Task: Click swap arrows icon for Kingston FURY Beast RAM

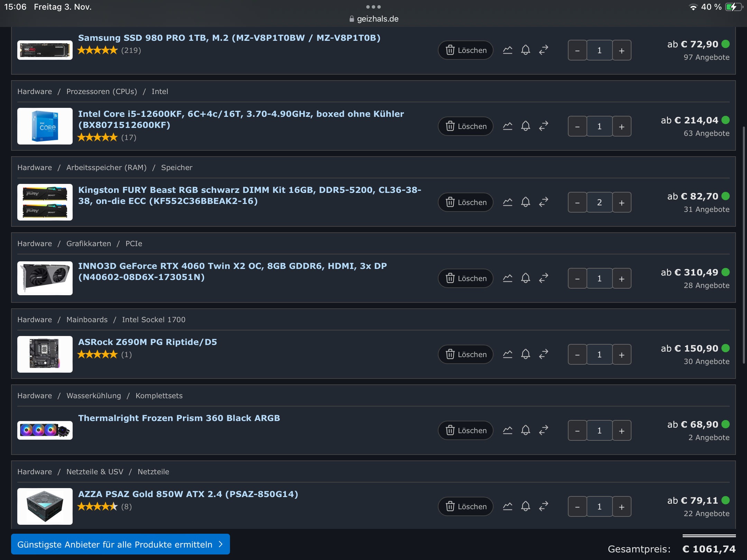Action: point(544,202)
